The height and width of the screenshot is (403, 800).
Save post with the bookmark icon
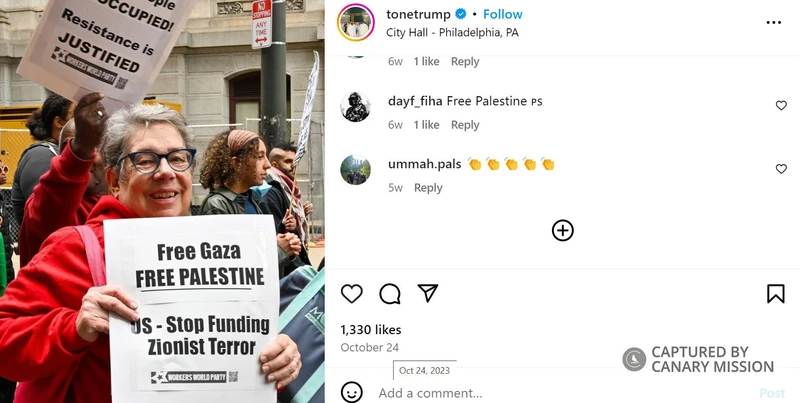click(776, 294)
